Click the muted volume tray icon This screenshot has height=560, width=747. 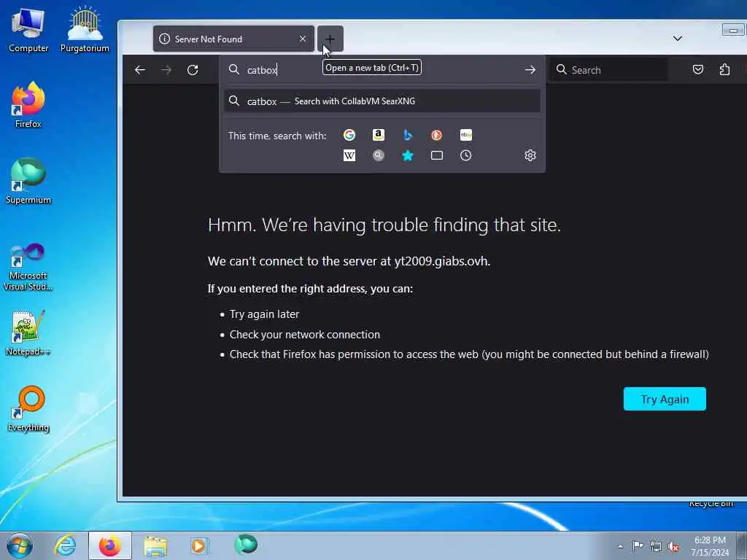(x=673, y=546)
